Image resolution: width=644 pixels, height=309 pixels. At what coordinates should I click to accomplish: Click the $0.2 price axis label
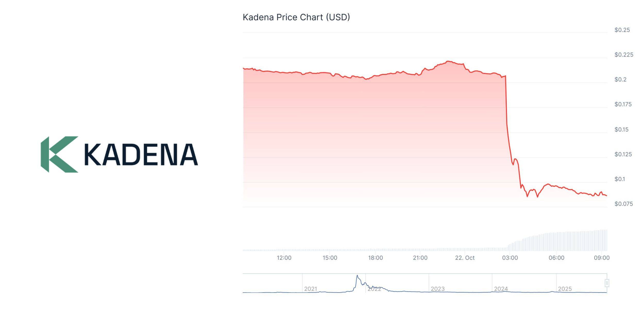point(620,80)
